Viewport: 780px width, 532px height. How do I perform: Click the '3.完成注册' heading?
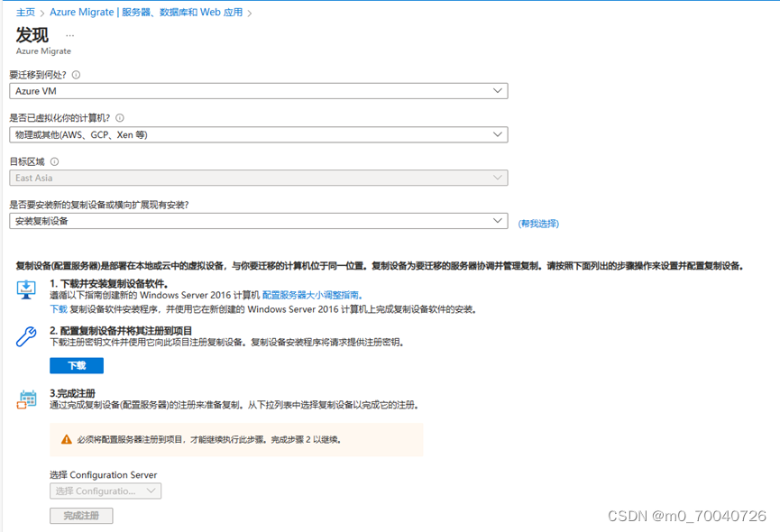click(x=73, y=393)
